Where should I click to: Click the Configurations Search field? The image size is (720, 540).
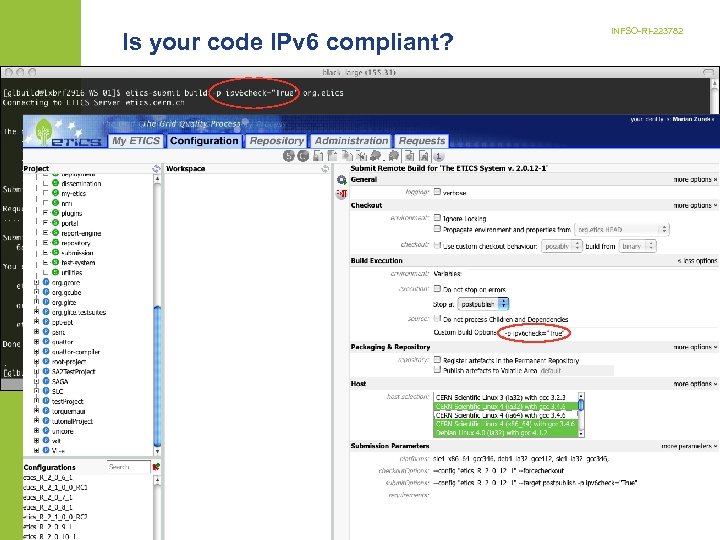128,467
